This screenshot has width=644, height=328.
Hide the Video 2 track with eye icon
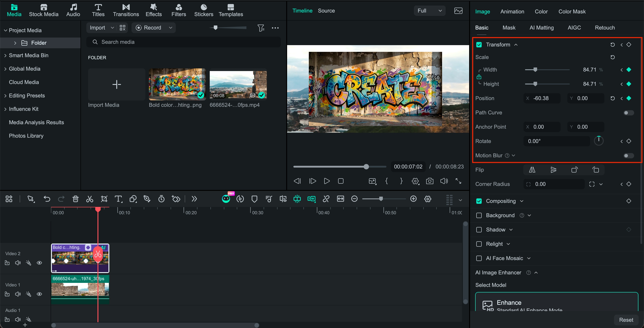[x=39, y=263]
